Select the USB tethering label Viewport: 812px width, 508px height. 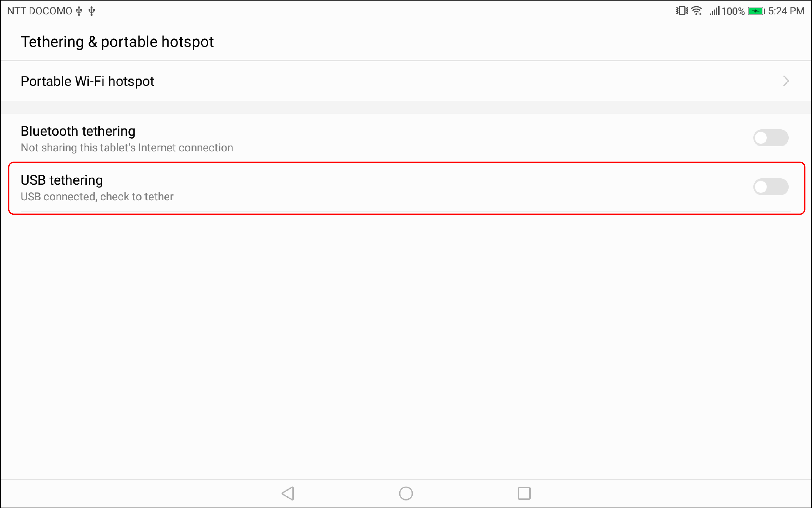(62, 180)
